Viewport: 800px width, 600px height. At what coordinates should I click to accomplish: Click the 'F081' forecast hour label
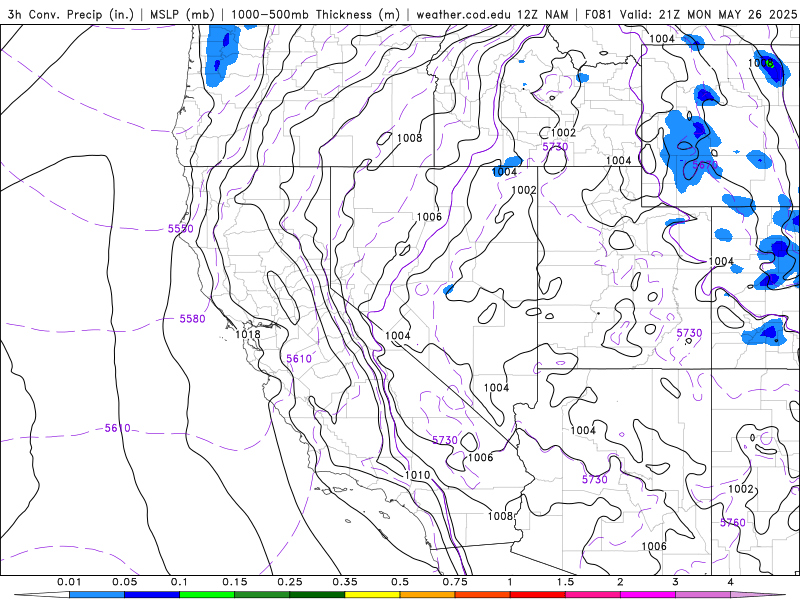click(x=599, y=15)
